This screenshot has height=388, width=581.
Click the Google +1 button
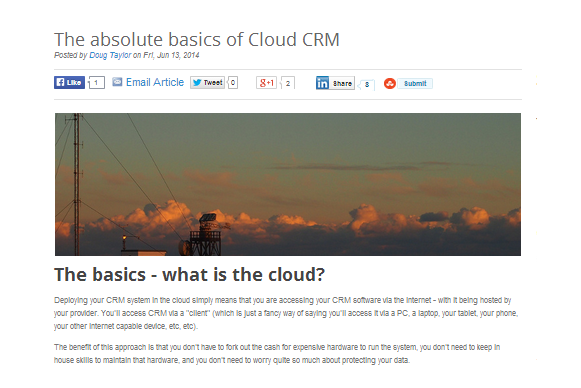click(266, 83)
